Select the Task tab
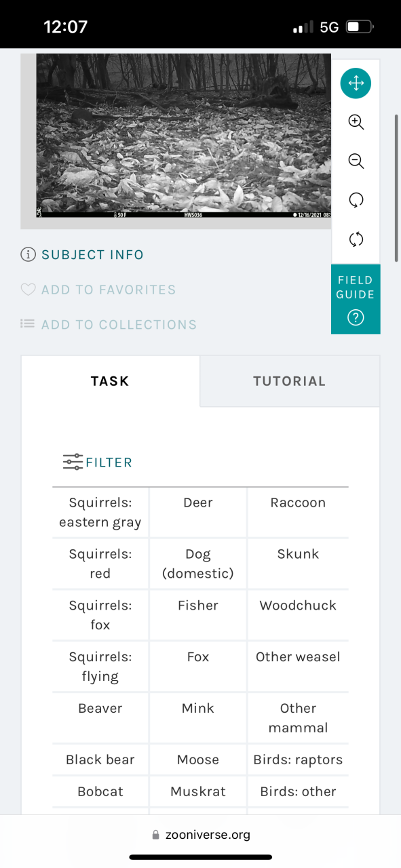The height and width of the screenshot is (868, 401). (x=111, y=381)
